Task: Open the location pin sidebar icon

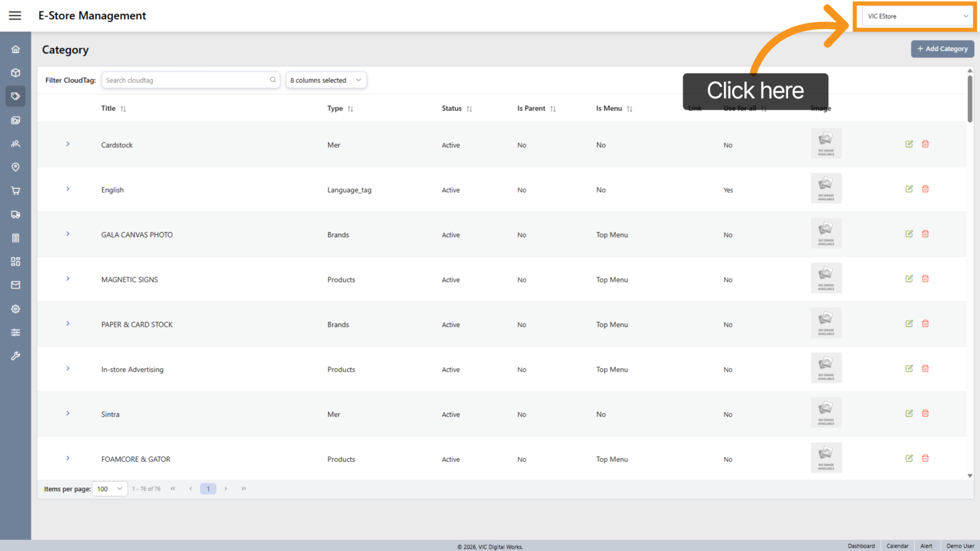Action: (16, 167)
